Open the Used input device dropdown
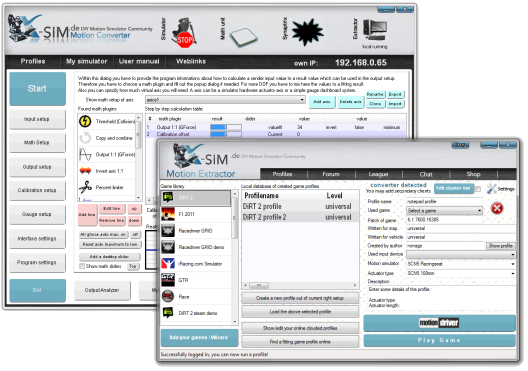Screen dimensions: 528x371 [461, 255]
